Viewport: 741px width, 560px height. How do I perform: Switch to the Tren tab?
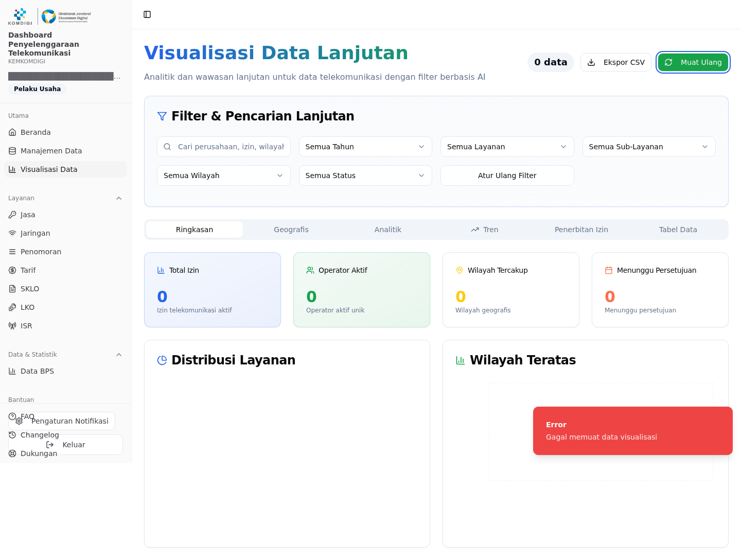[485, 230]
